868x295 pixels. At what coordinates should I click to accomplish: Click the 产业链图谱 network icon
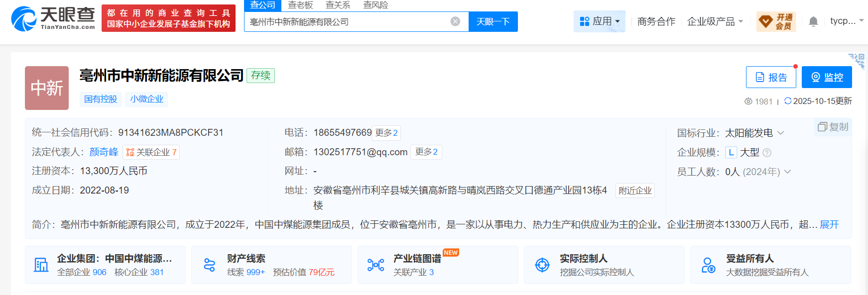click(x=375, y=265)
